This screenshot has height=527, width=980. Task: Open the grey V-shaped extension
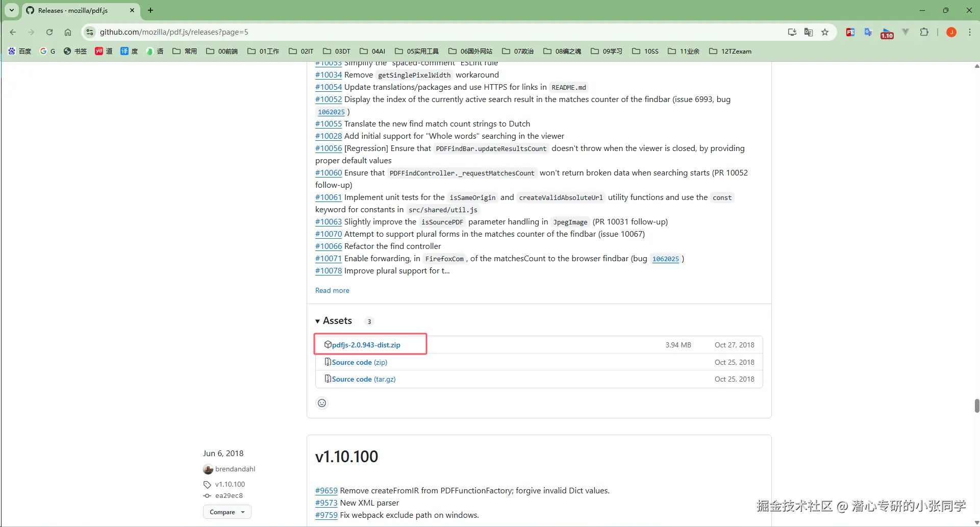coord(906,32)
